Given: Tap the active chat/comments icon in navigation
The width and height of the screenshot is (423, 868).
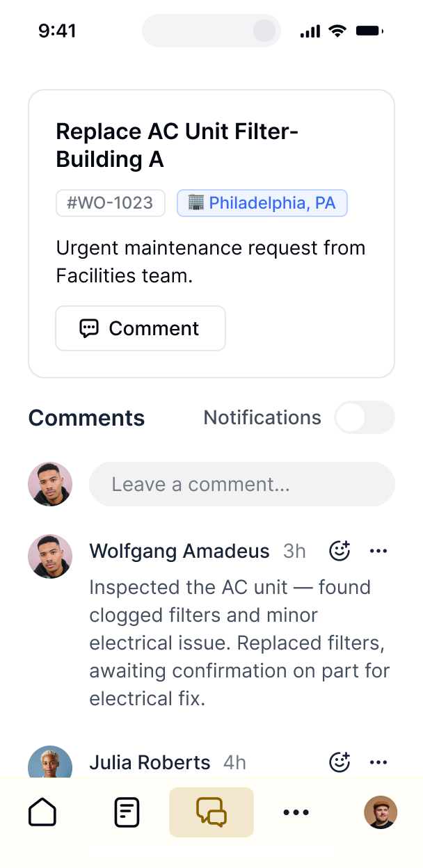Looking at the screenshot, I should point(211,812).
